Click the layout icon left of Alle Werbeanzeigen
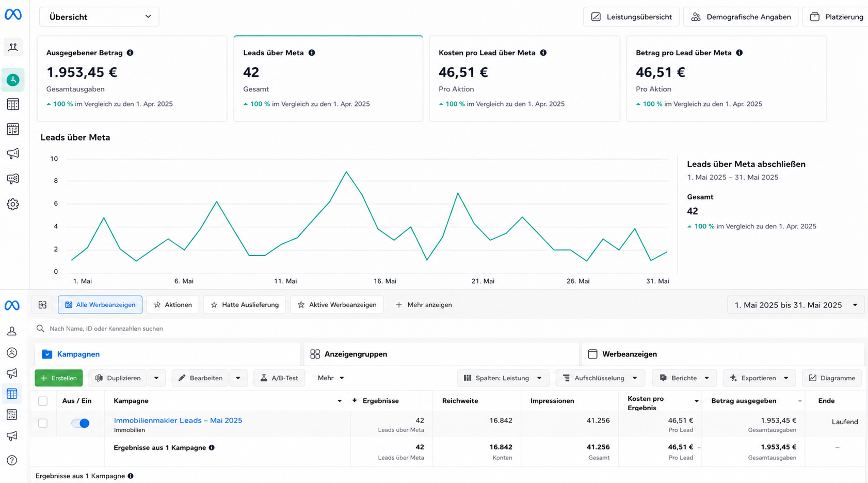Viewport: 868px width, 483px height. pyautogui.click(x=42, y=305)
